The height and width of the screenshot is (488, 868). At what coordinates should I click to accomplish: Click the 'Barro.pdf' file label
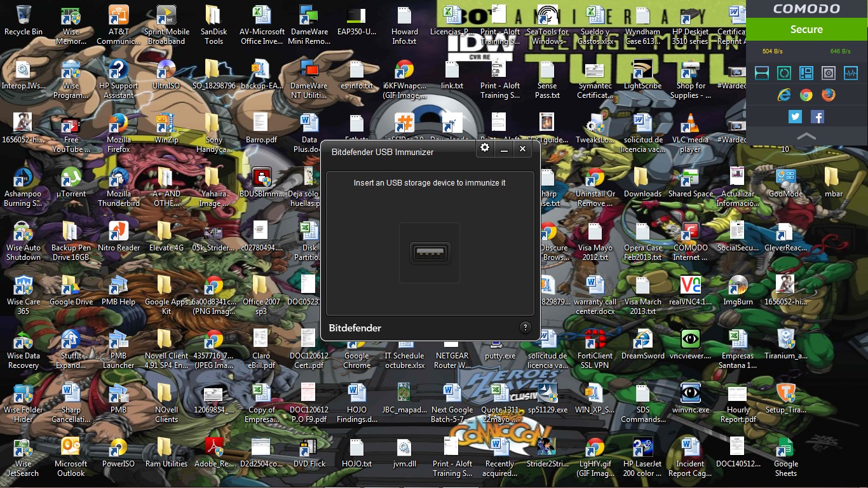coord(262,140)
